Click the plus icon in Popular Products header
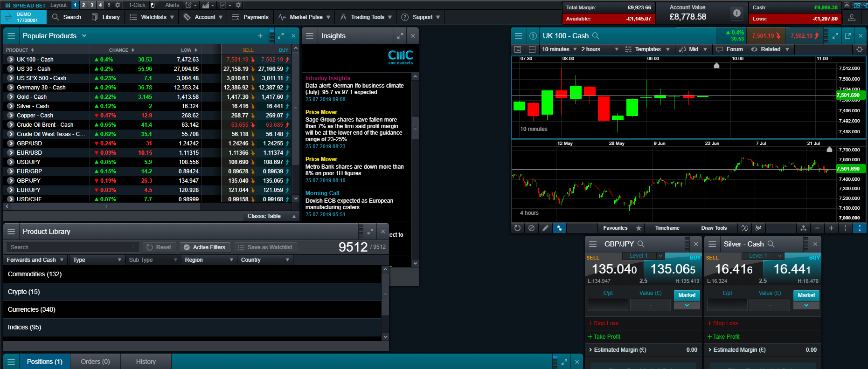Image resolution: width=868 pixels, height=369 pixels. click(x=260, y=36)
